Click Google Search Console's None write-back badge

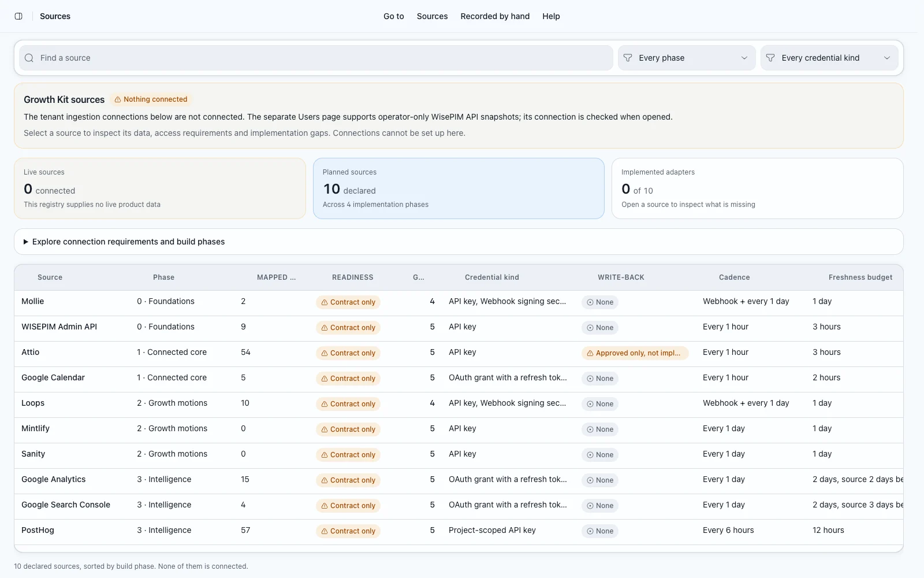click(x=600, y=506)
